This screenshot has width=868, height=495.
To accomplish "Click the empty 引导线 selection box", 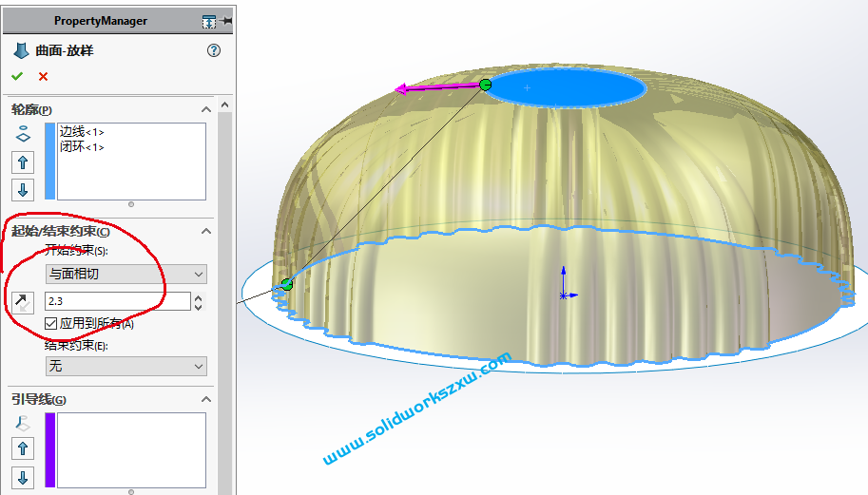I will click(132, 450).
